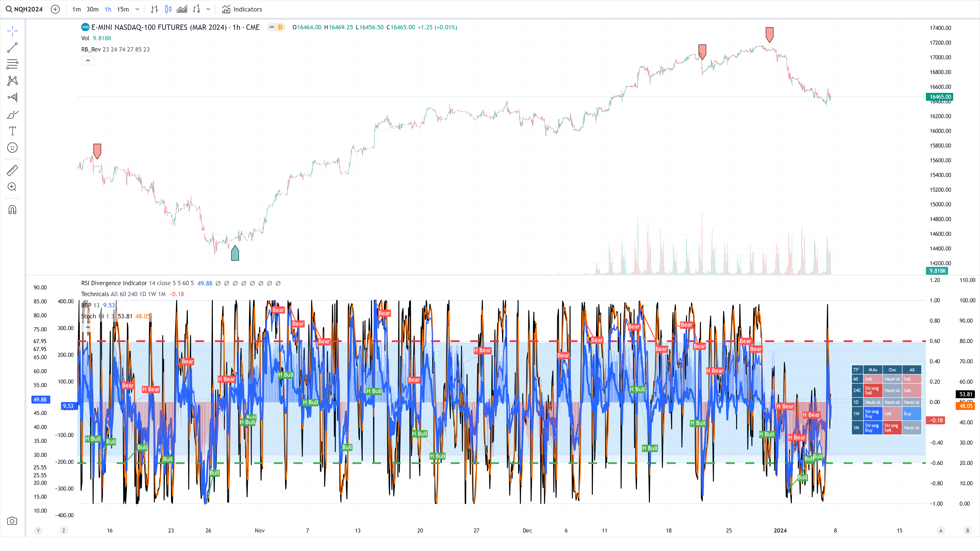Screen dimensions: 980x551
Task: Click the current price 16465.00 label
Action: point(939,97)
